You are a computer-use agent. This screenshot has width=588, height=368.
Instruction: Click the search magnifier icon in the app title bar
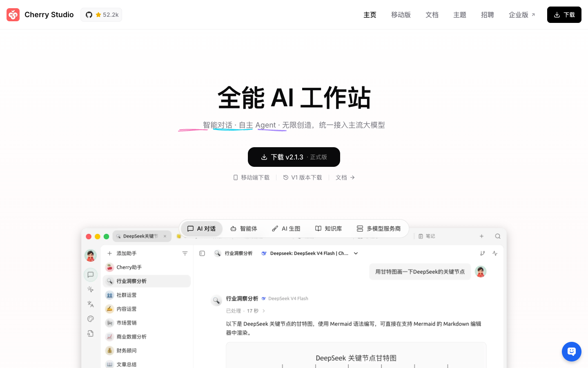pos(498,236)
